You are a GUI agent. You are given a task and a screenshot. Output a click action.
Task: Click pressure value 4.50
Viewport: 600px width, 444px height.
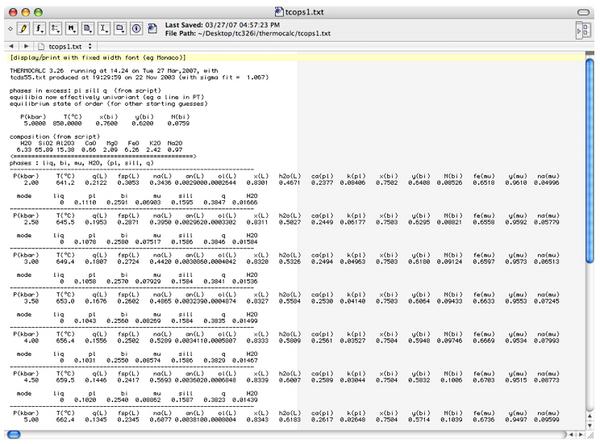[x=31, y=380]
